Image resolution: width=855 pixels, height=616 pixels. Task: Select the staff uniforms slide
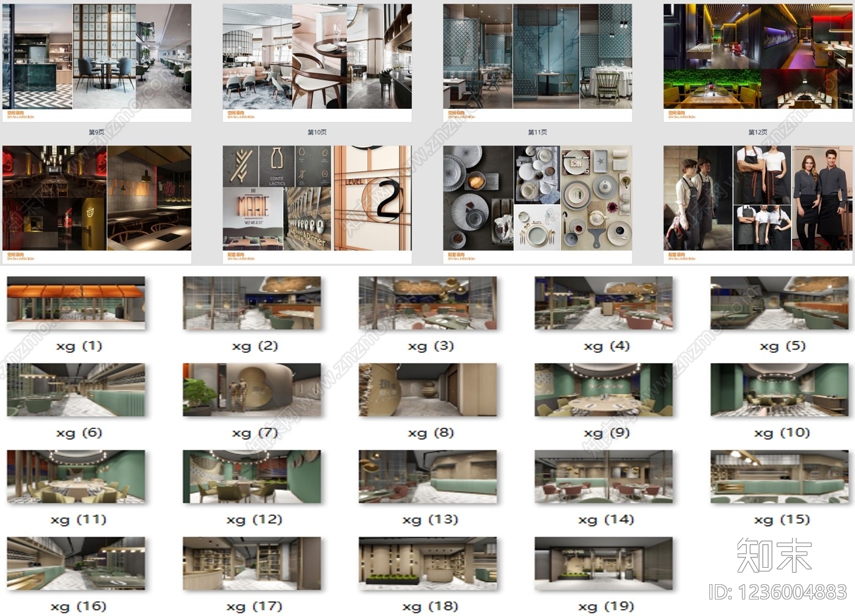click(758, 205)
